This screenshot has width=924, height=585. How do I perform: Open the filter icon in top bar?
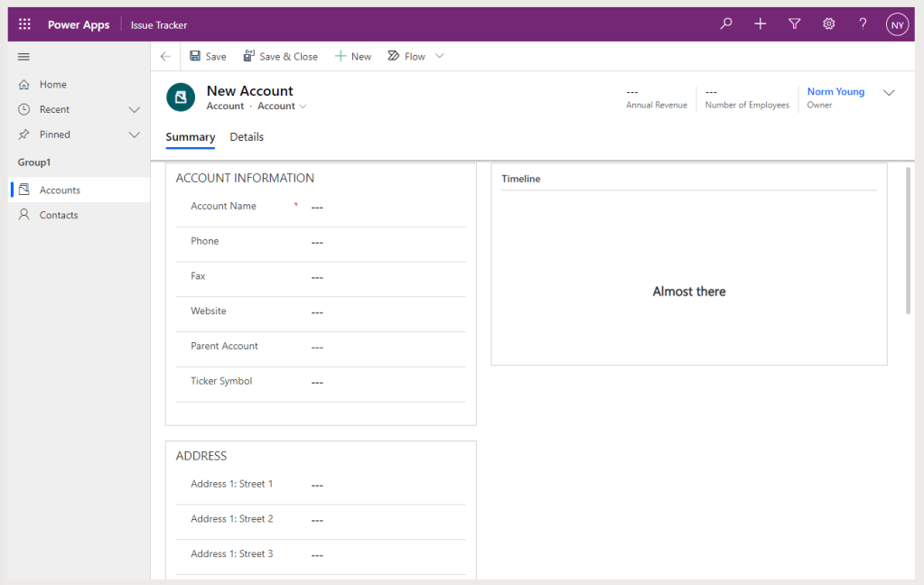[x=794, y=24]
